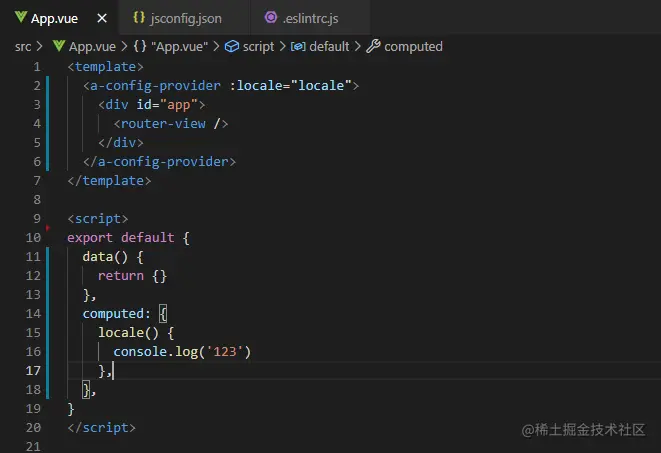This screenshot has width=661, height=453.
Task: Click the braces icon on jsconfig.json tab
Action: point(139,18)
